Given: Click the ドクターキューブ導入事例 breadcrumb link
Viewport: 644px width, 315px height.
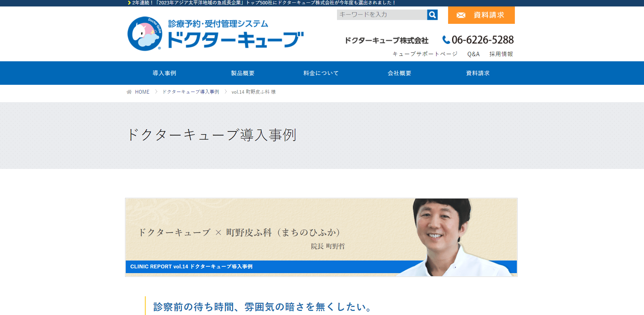Looking at the screenshot, I should point(191,92).
